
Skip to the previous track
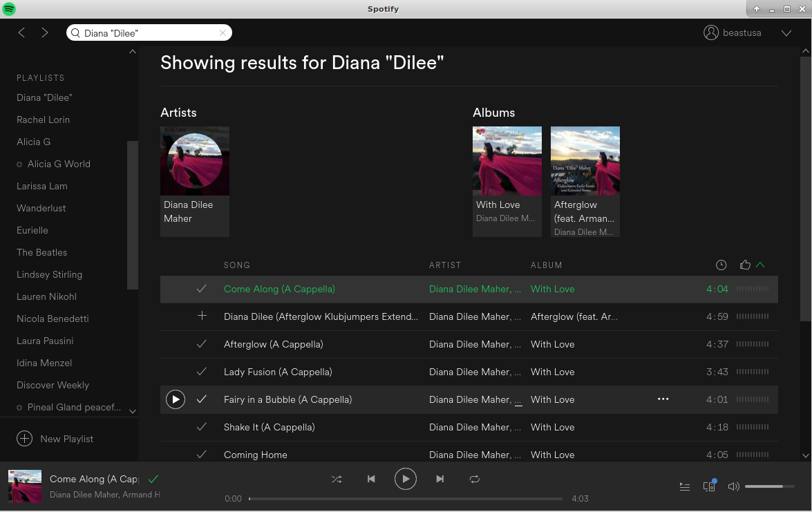click(x=371, y=479)
